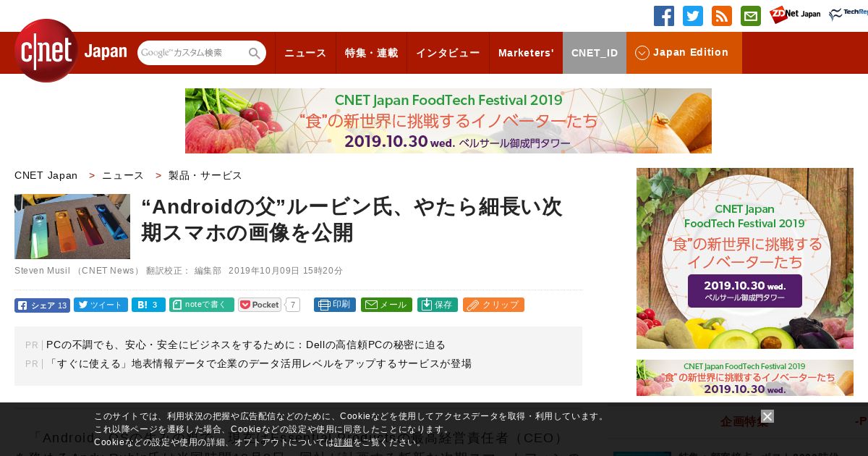Open the RSS feed icon
The image size is (868, 456).
click(722, 16)
